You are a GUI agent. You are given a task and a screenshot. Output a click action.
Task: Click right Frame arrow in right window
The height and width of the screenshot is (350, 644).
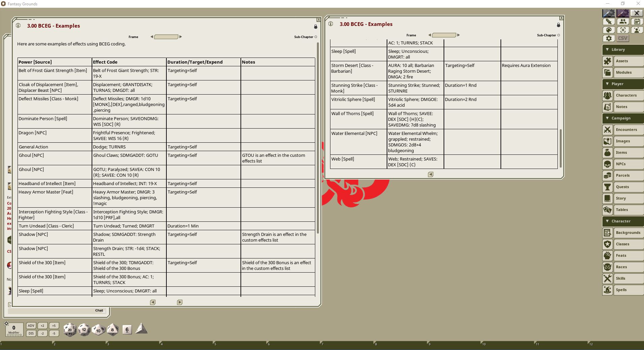coord(458,35)
